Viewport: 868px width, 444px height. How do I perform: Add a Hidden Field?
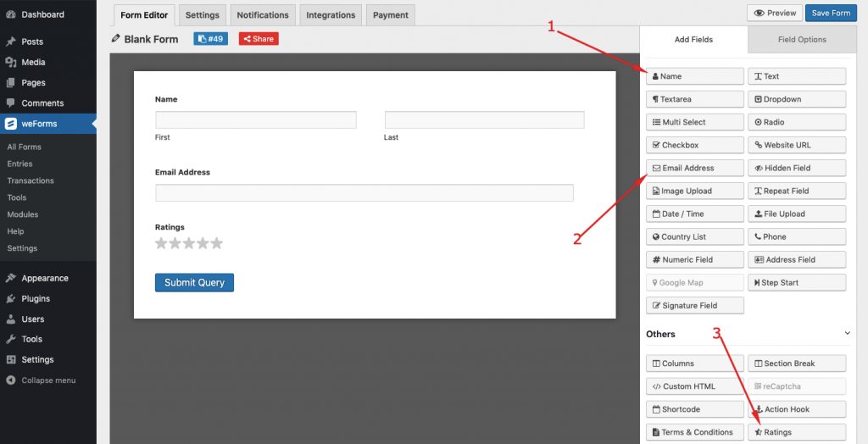point(797,168)
